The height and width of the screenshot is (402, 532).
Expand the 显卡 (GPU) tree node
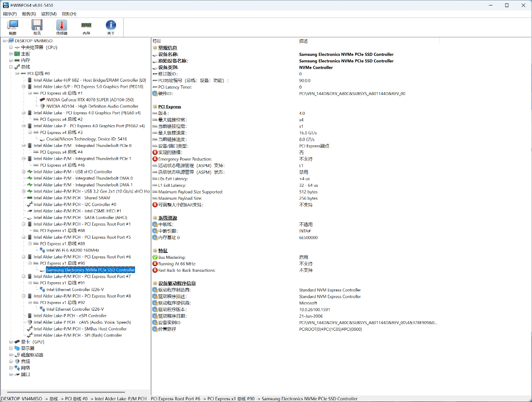coord(11,342)
